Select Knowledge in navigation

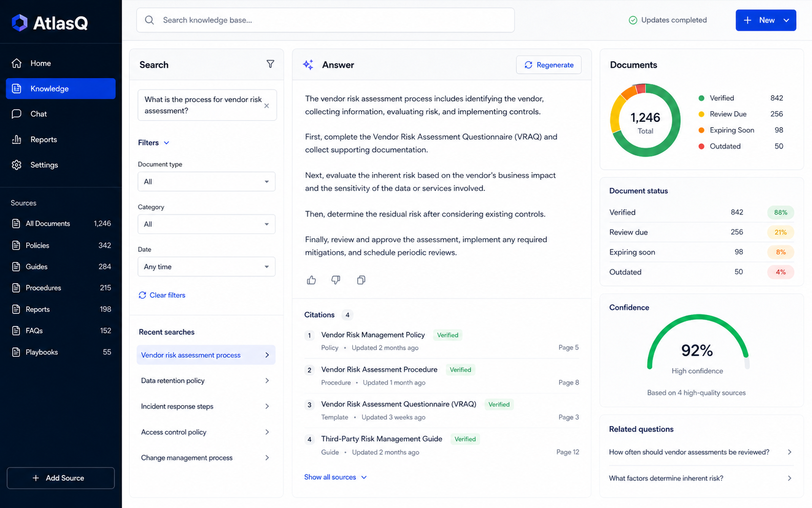60,89
